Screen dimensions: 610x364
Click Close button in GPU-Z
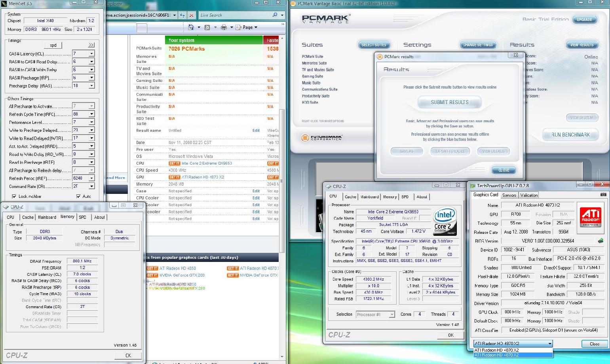594,344
